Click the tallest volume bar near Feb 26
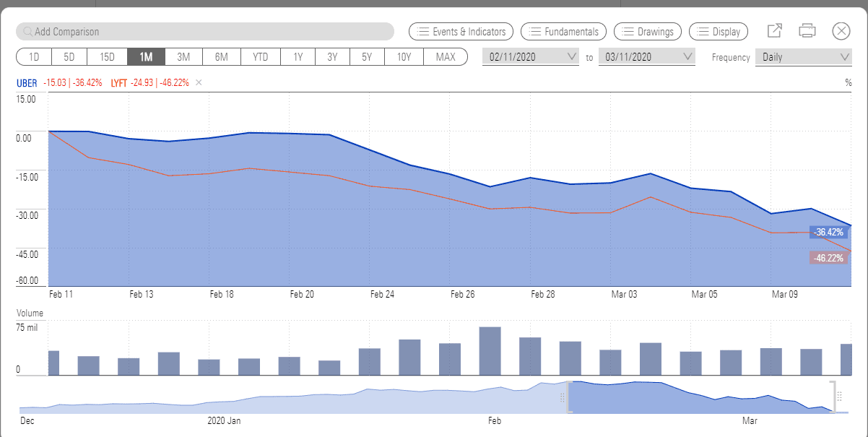This screenshot has height=437, width=868. (x=490, y=351)
